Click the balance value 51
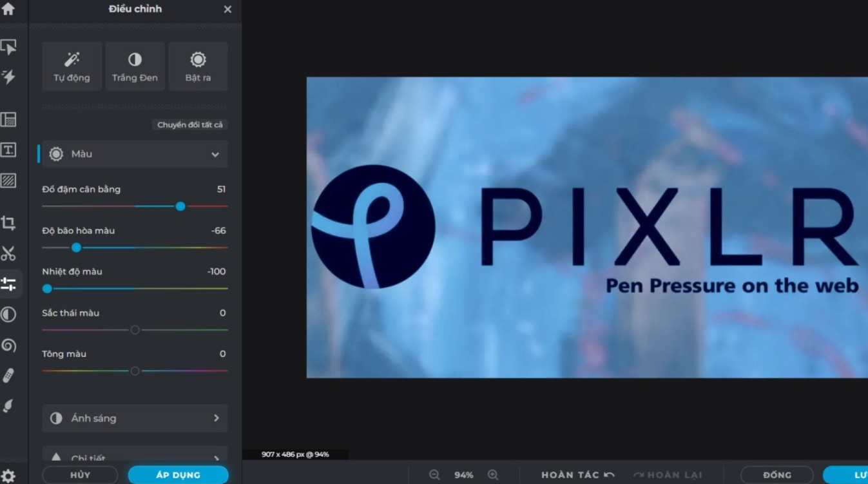Image resolution: width=868 pixels, height=484 pixels. tap(221, 189)
